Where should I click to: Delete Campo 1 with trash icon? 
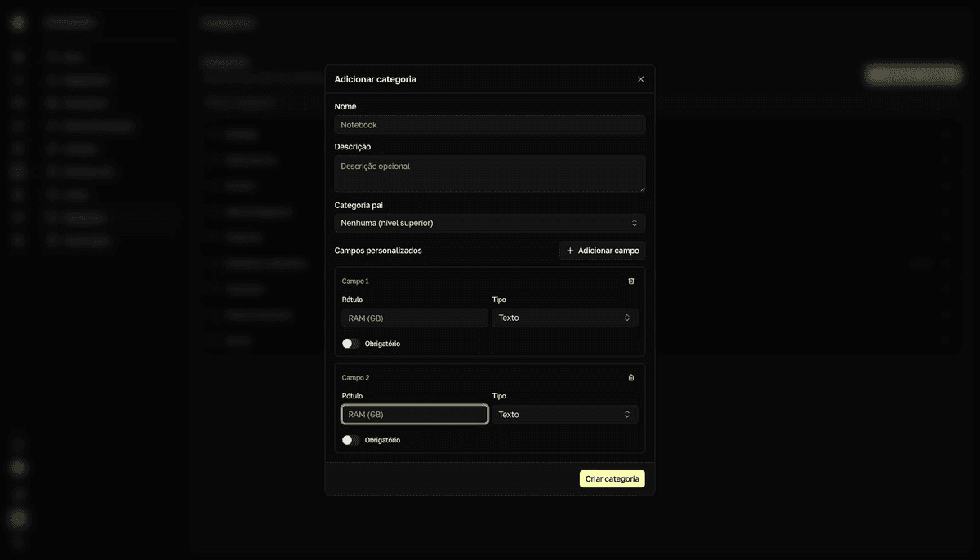pyautogui.click(x=630, y=281)
